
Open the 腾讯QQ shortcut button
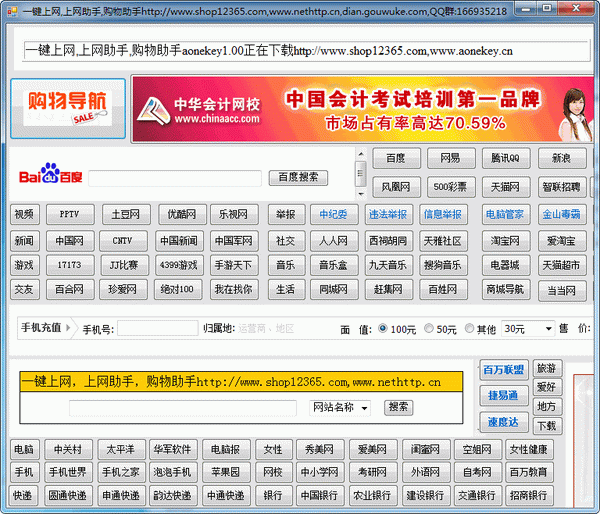[506, 158]
